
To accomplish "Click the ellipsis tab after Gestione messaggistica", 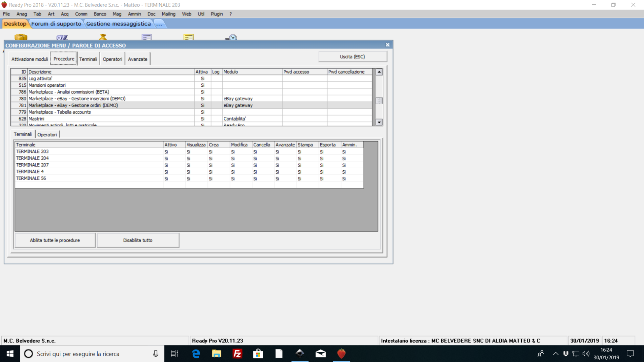I will (x=159, y=24).
